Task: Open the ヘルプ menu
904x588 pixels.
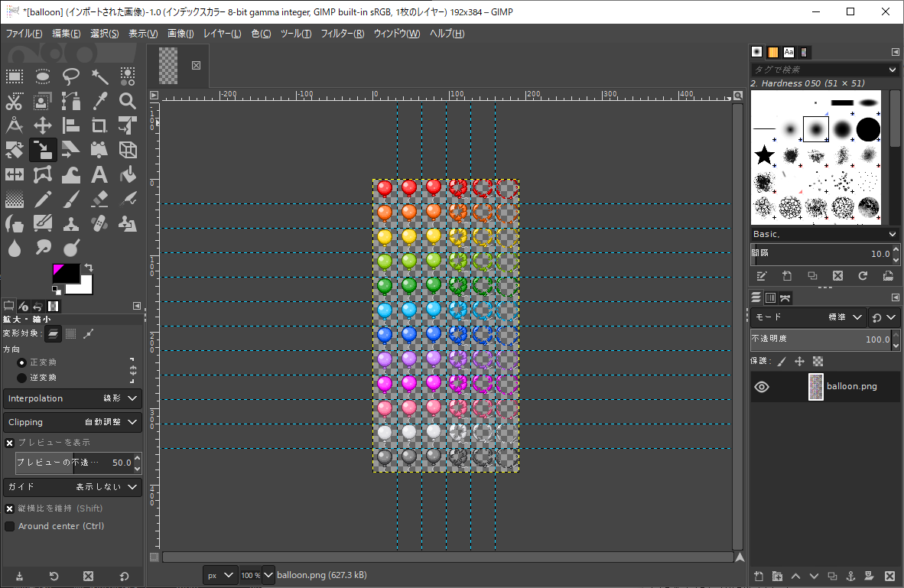Action: [447, 34]
